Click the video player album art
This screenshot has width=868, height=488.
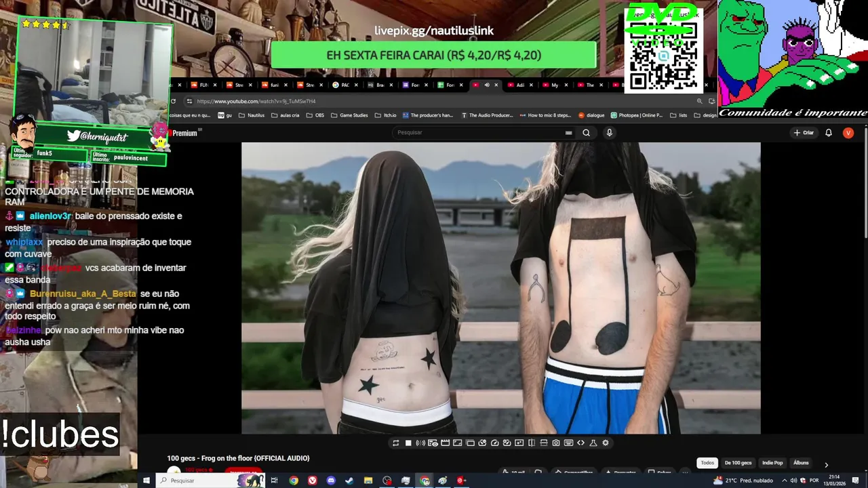tap(501, 288)
